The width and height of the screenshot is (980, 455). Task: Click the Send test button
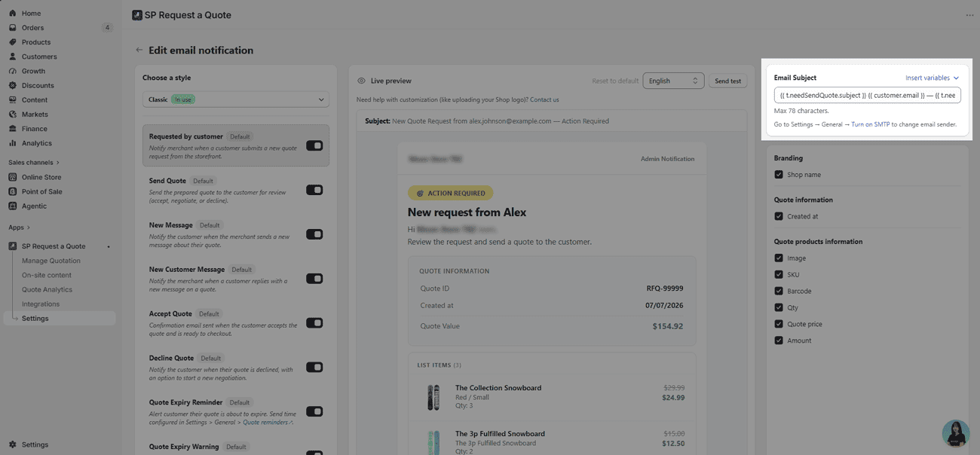pos(727,81)
